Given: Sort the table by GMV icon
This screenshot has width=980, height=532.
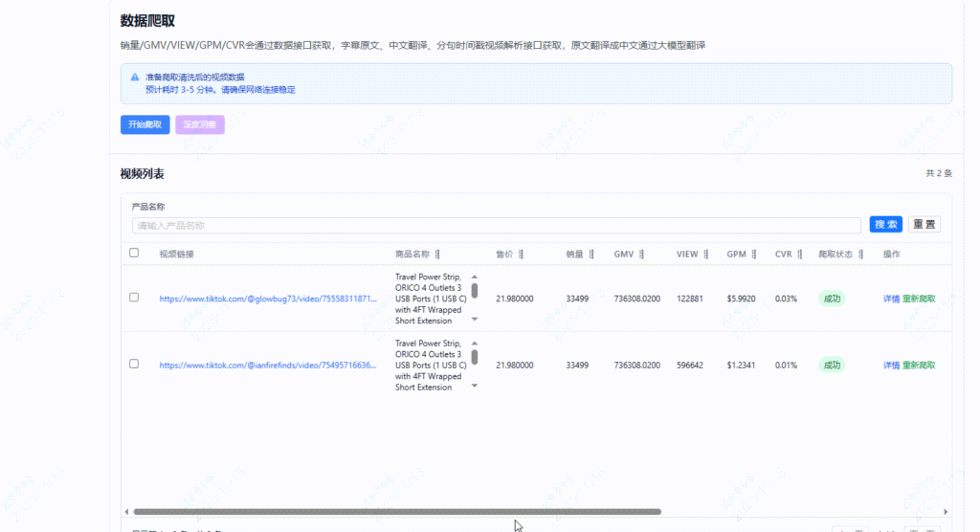Looking at the screenshot, I should point(641,255).
